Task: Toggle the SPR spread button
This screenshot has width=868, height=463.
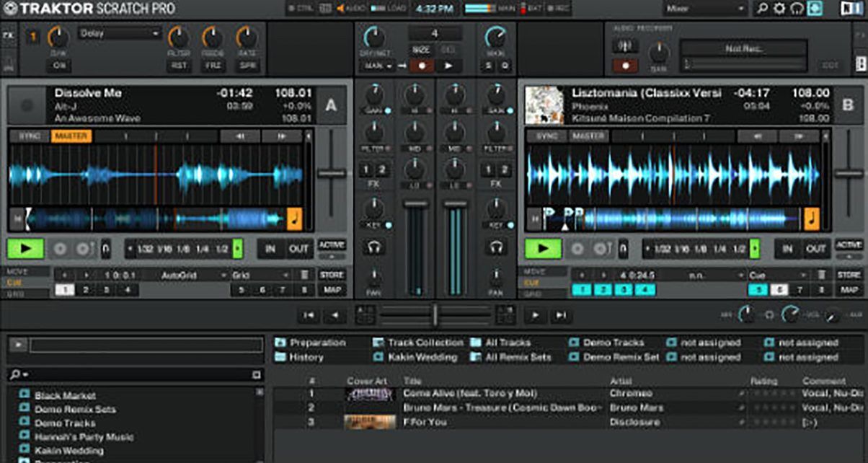Action: point(247,66)
